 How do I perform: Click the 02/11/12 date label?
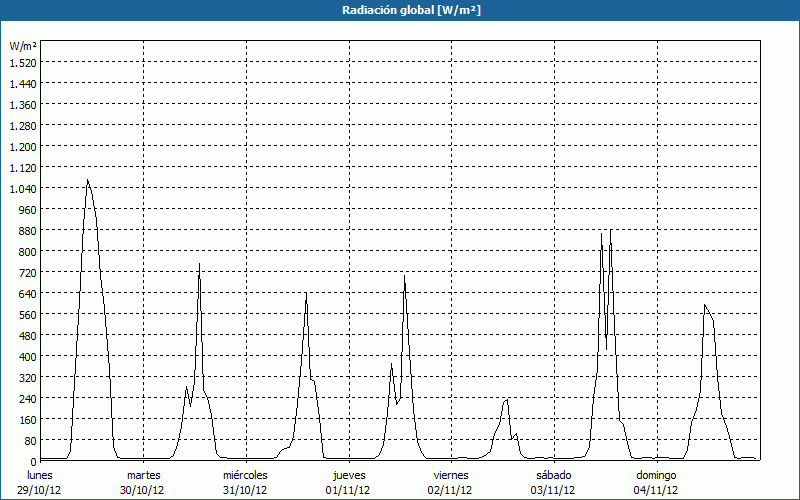[x=450, y=490]
